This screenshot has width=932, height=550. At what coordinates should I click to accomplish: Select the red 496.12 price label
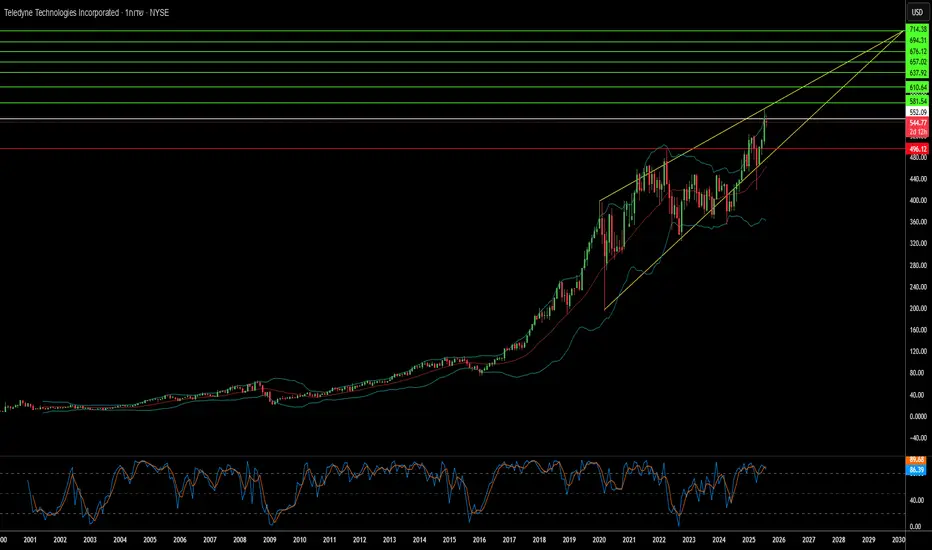tap(918, 149)
